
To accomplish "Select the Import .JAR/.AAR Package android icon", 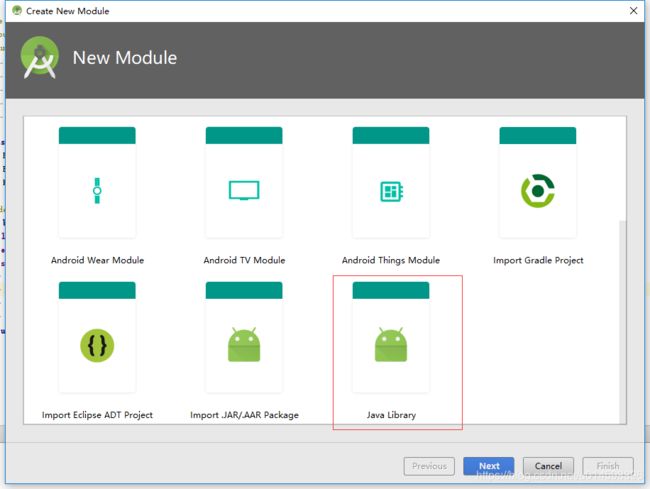I will click(x=244, y=344).
